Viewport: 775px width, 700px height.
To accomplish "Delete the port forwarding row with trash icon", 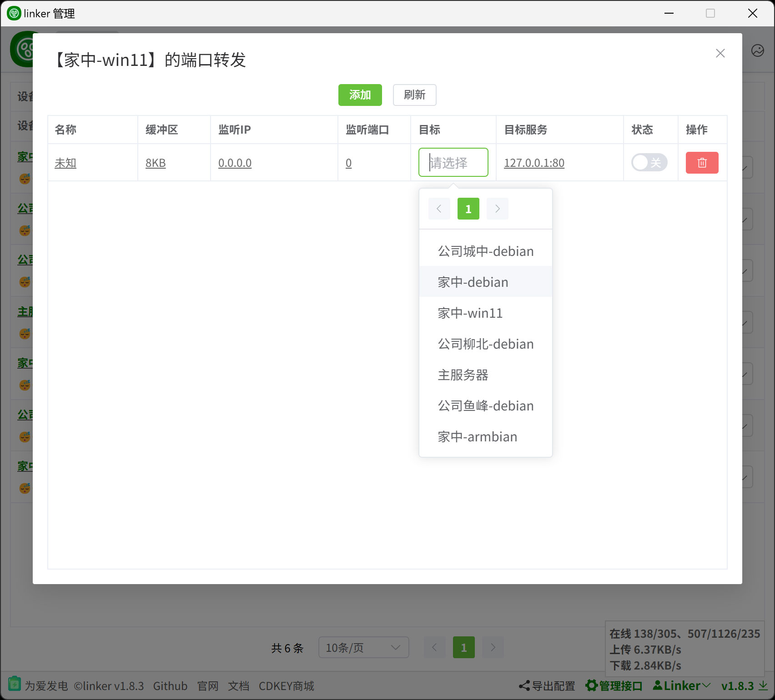I will pos(702,163).
